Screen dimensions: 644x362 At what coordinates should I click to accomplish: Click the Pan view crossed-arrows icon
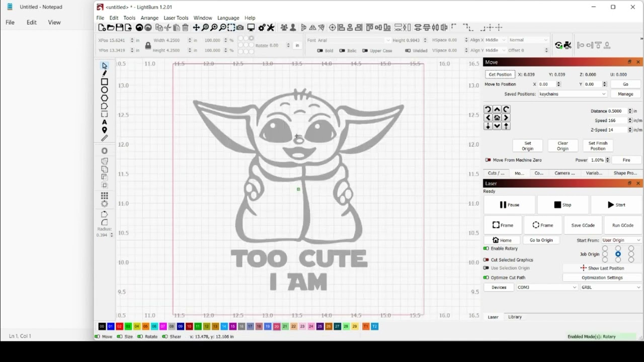[x=196, y=28]
